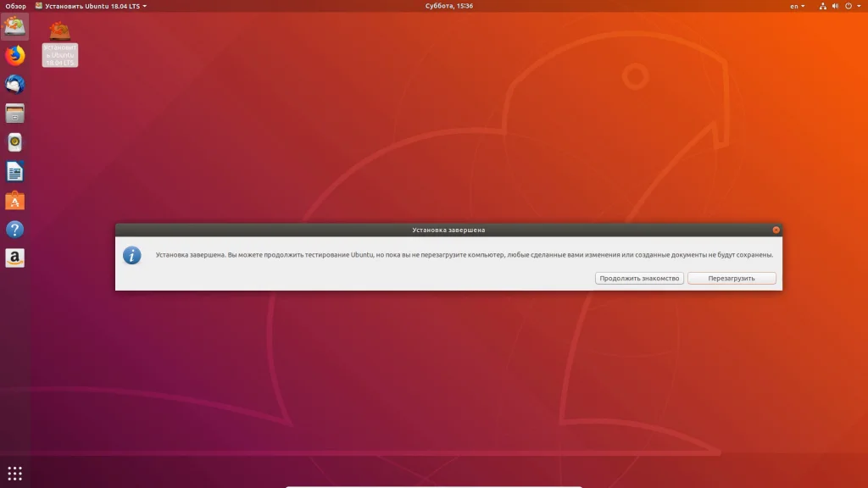Screen dimensions: 868x488
Task: Click the network status icon in top bar
Action: tap(822, 6)
